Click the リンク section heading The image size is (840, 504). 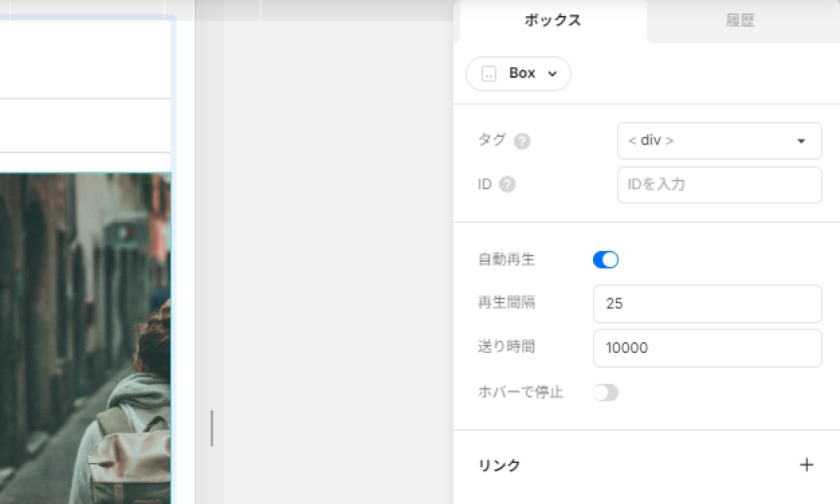tap(499, 465)
